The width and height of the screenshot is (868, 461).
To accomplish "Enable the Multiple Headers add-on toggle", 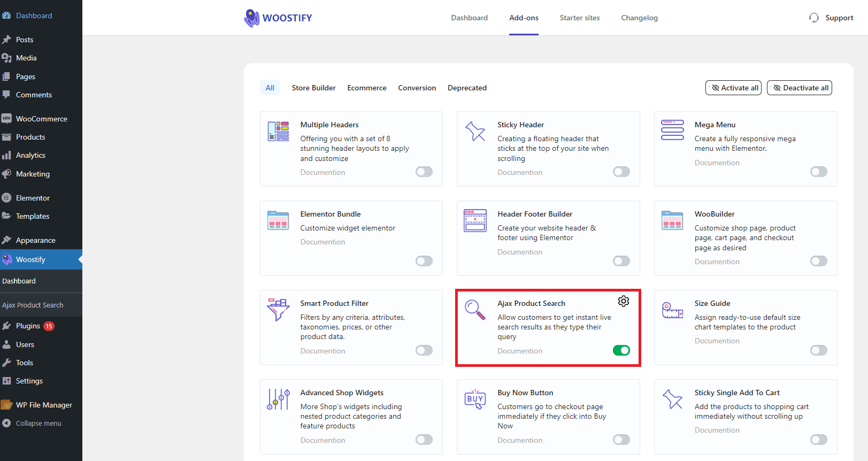I will (424, 172).
